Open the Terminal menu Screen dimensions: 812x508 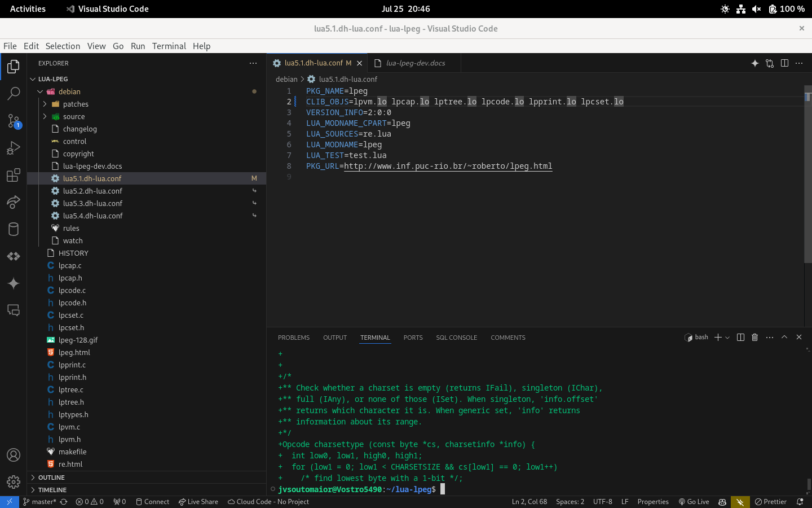pos(169,46)
